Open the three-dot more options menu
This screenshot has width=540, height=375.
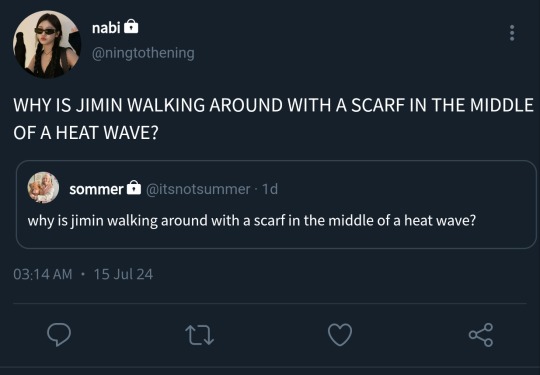[512, 33]
